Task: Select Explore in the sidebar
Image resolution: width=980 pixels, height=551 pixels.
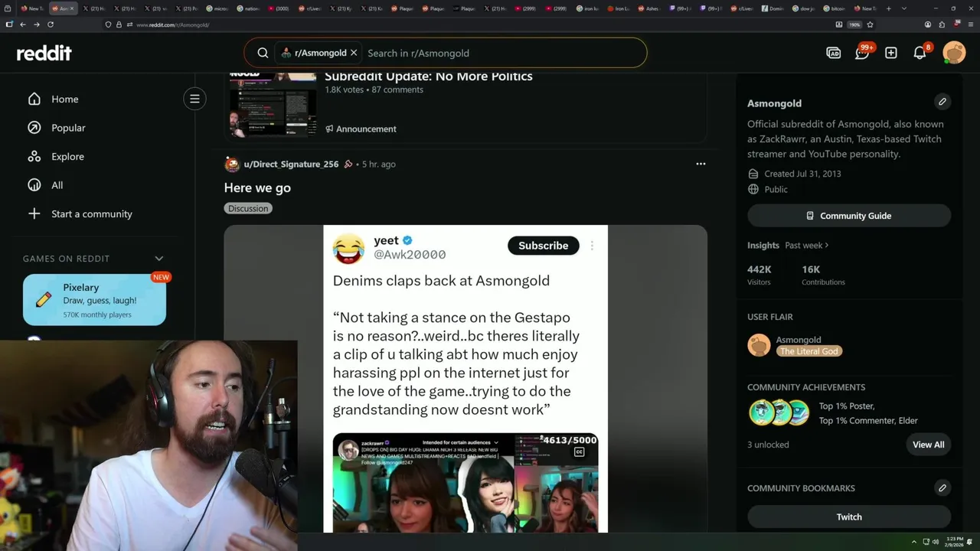Action: pyautogui.click(x=67, y=156)
